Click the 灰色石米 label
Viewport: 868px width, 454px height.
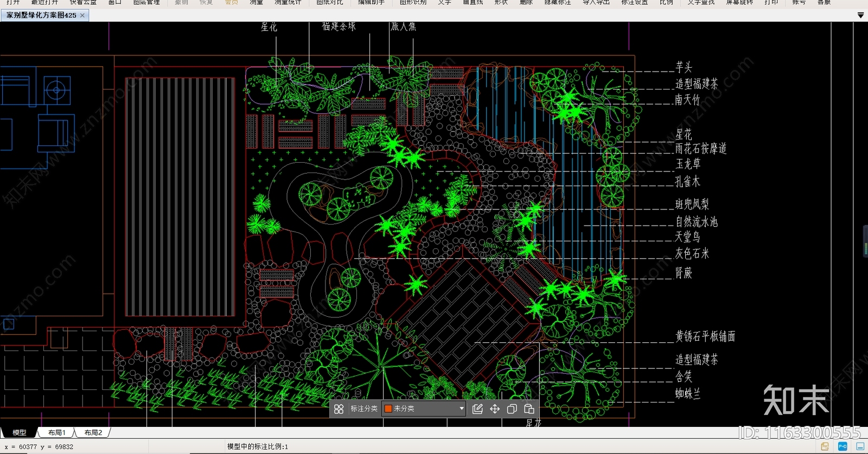[692, 253]
